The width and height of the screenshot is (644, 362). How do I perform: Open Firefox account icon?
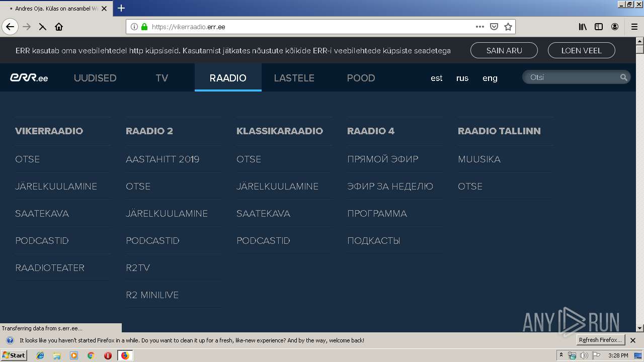pos(615,27)
